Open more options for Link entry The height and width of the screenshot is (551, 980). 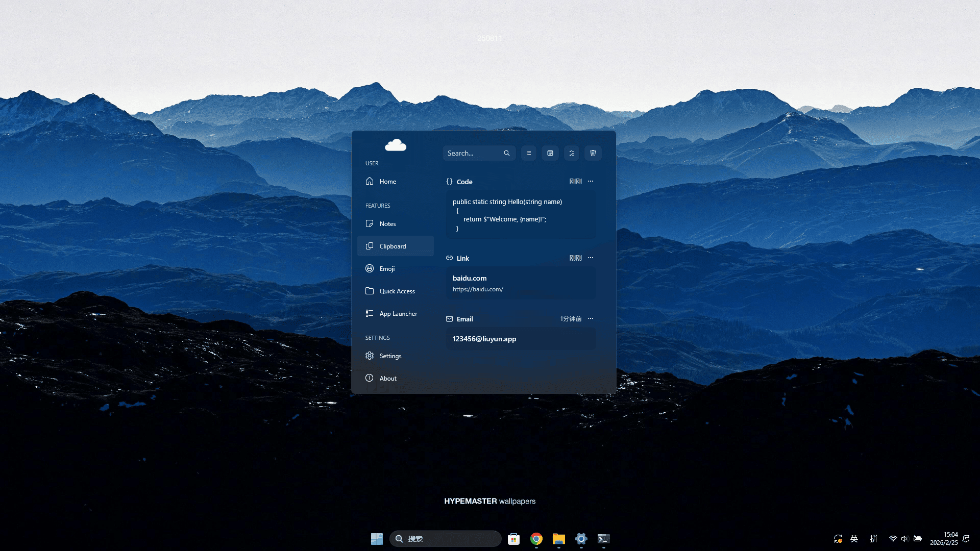[x=591, y=258]
